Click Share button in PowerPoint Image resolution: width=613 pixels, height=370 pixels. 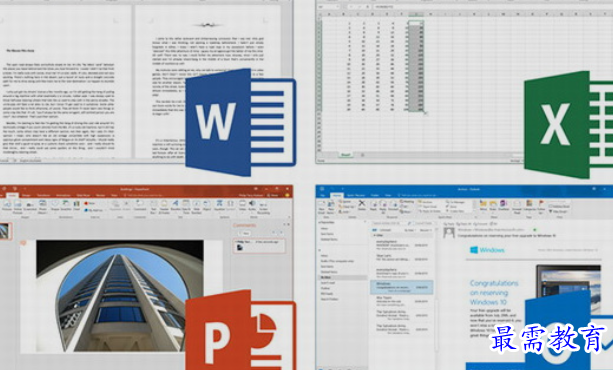coord(272,195)
